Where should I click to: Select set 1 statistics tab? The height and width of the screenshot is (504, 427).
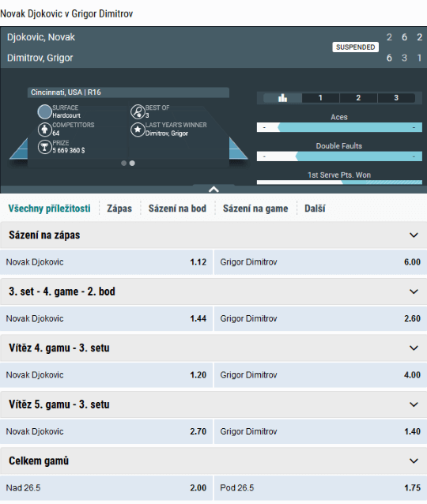(320, 98)
